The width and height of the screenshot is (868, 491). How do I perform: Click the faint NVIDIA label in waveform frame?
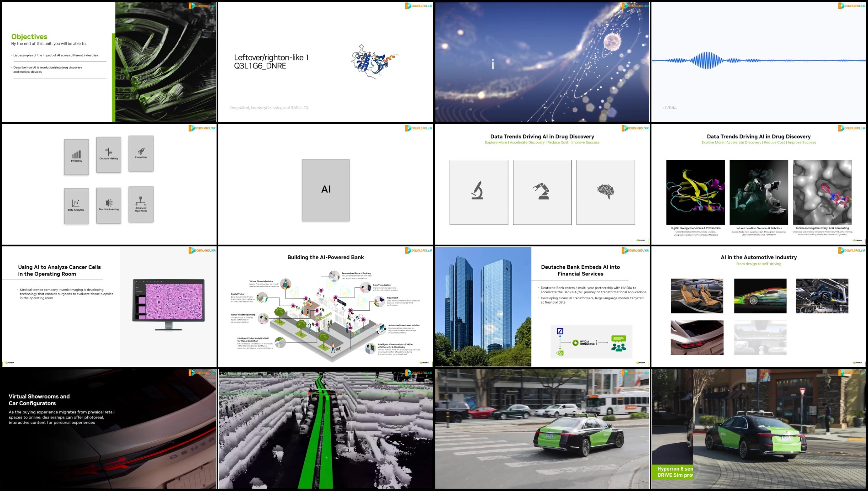(670, 107)
